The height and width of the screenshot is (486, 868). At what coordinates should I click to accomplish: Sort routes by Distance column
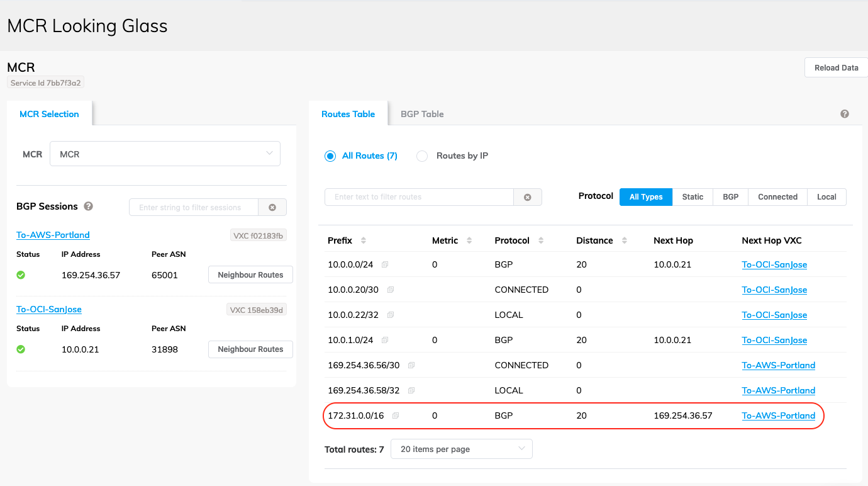[624, 240]
